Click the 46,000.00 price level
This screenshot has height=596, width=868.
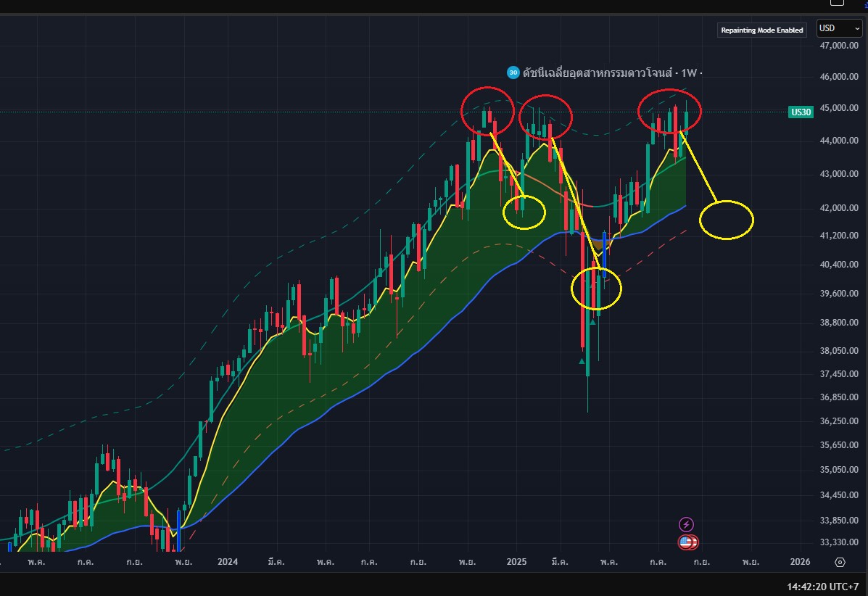839,76
